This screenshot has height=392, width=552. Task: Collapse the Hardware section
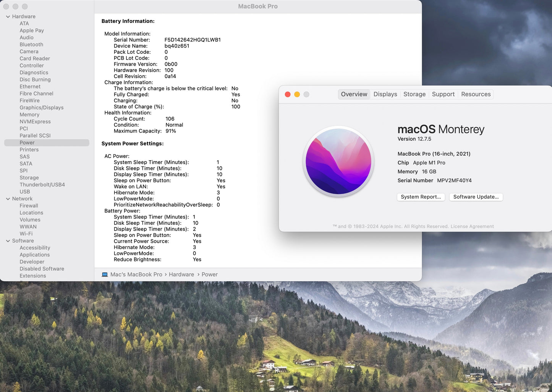pos(8,16)
